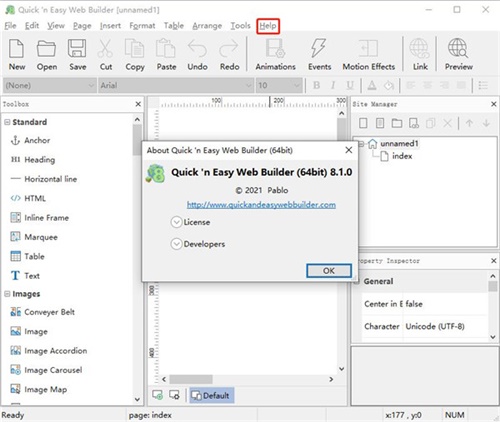Click the Copy toolbar icon

pos(134,49)
